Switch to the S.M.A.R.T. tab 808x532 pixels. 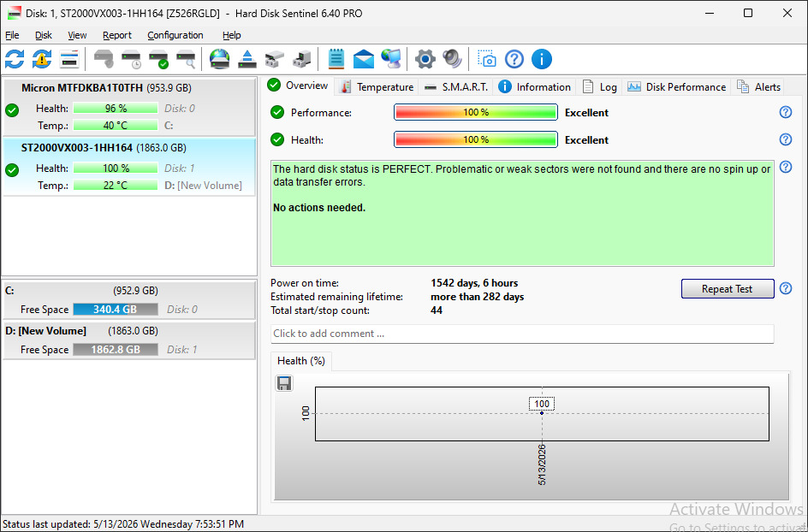(x=456, y=87)
